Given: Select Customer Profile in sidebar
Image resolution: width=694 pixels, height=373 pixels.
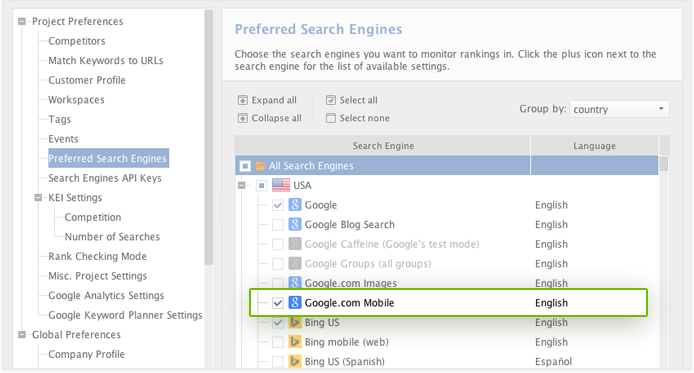Looking at the screenshot, I should click(87, 80).
